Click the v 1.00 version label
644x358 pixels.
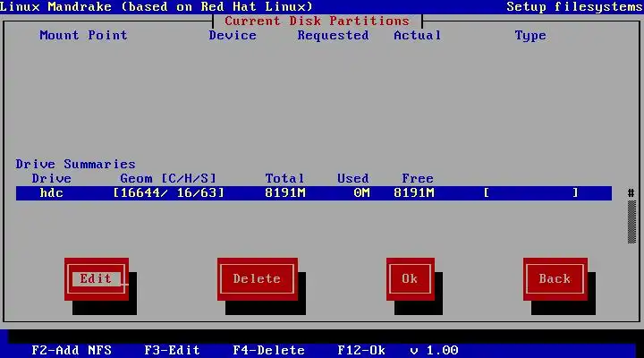click(434, 350)
